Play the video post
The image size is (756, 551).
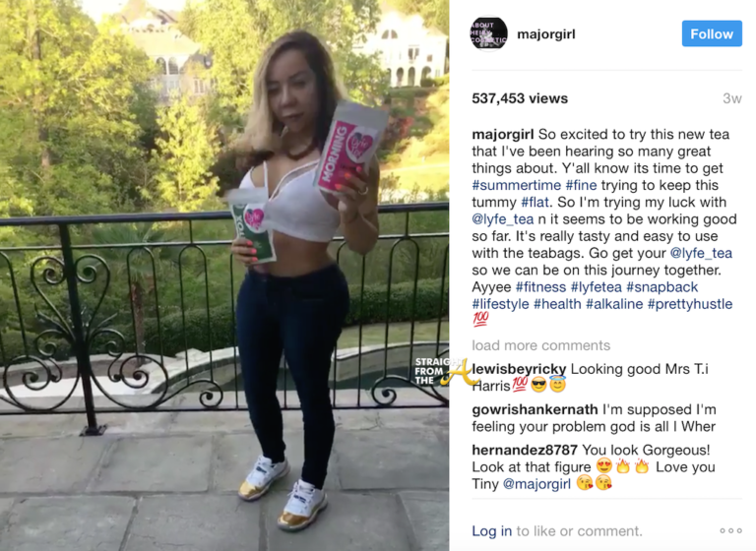point(224,275)
